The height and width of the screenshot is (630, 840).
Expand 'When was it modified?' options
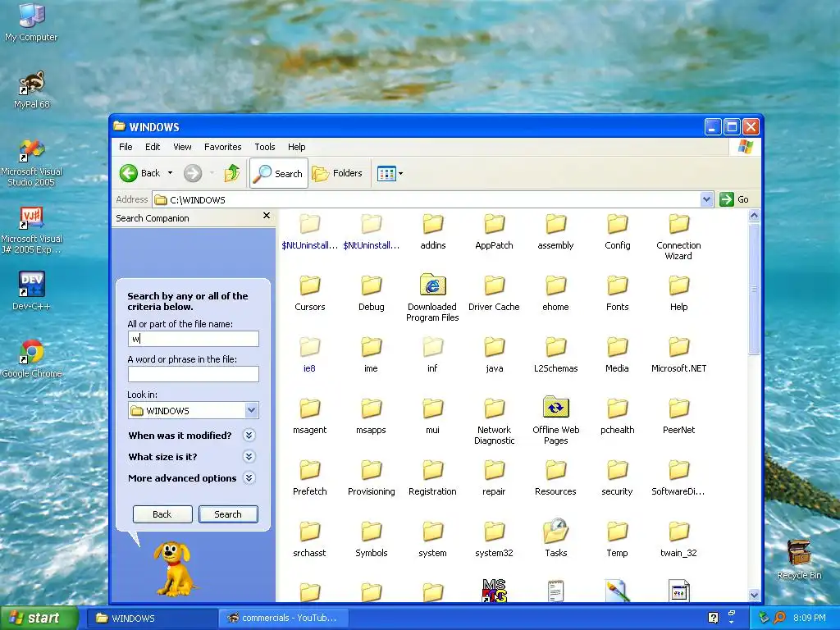click(249, 435)
